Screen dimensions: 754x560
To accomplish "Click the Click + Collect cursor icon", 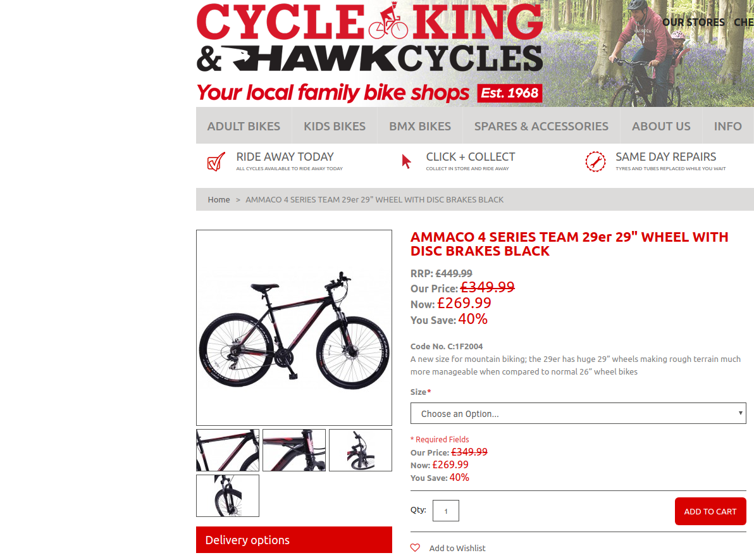I will click(x=406, y=161).
